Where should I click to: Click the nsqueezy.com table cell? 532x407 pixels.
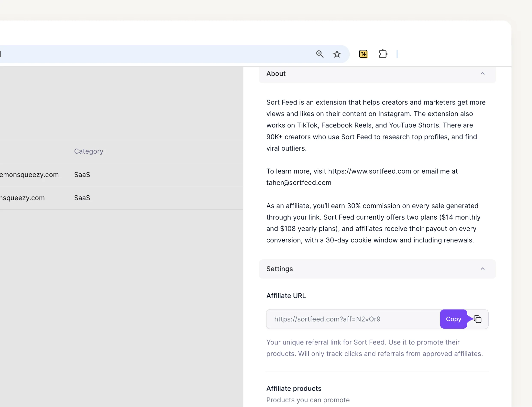pos(22,198)
